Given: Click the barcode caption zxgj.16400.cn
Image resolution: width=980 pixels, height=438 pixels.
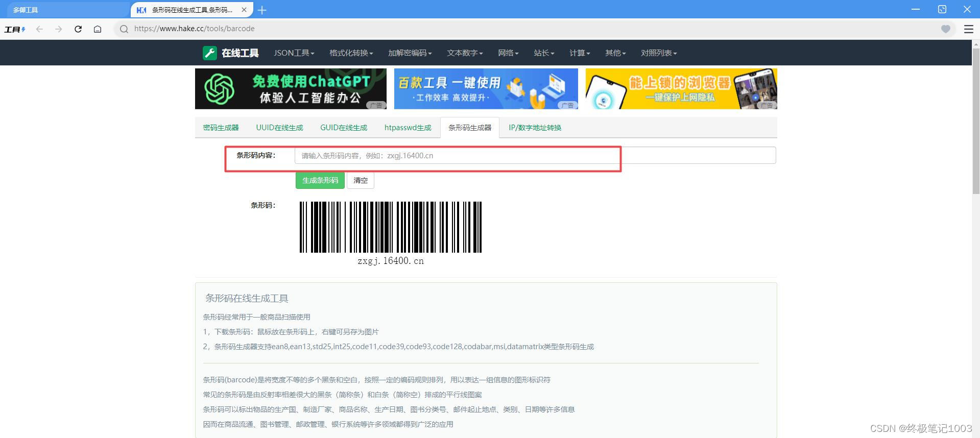Looking at the screenshot, I should tap(391, 261).
